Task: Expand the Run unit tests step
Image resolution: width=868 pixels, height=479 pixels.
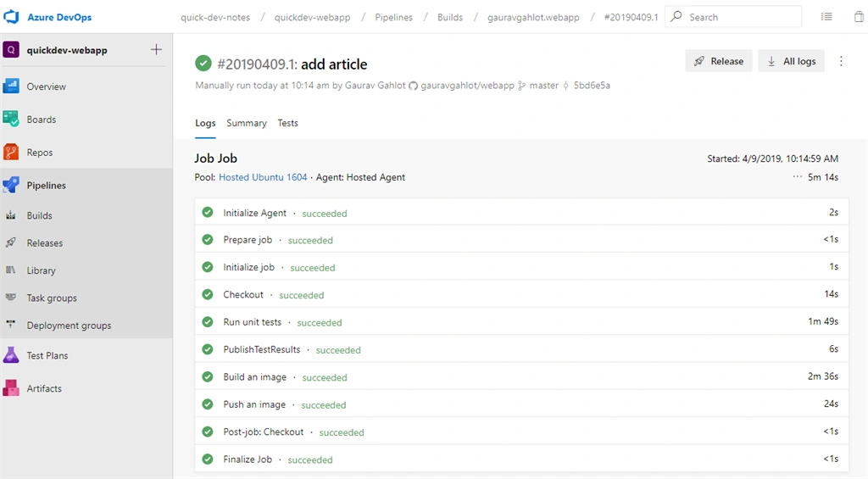Action: (x=521, y=321)
